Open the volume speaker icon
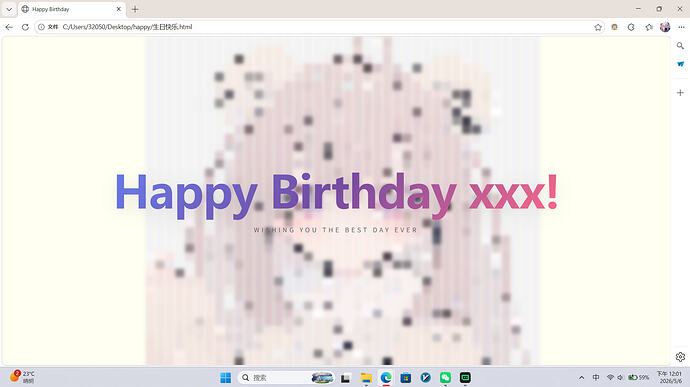This screenshot has height=387, width=690. (620, 378)
